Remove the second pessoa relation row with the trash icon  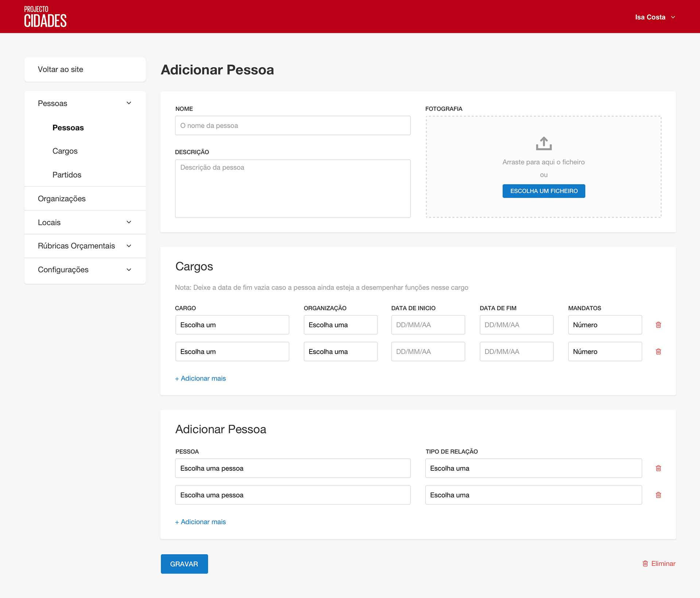(658, 495)
